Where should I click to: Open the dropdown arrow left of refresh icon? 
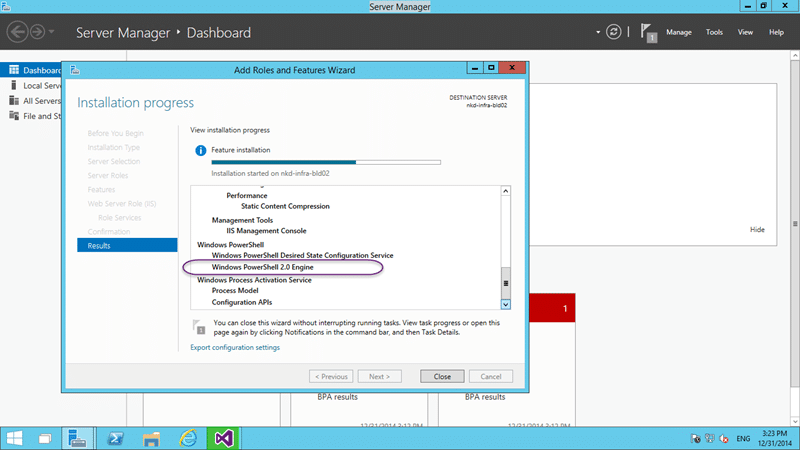click(x=598, y=32)
